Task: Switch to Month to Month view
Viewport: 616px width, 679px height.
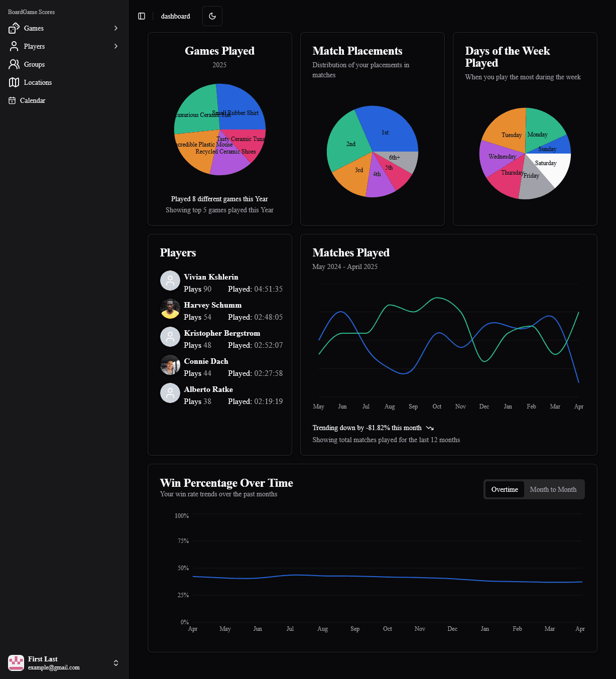Action: [553, 489]
